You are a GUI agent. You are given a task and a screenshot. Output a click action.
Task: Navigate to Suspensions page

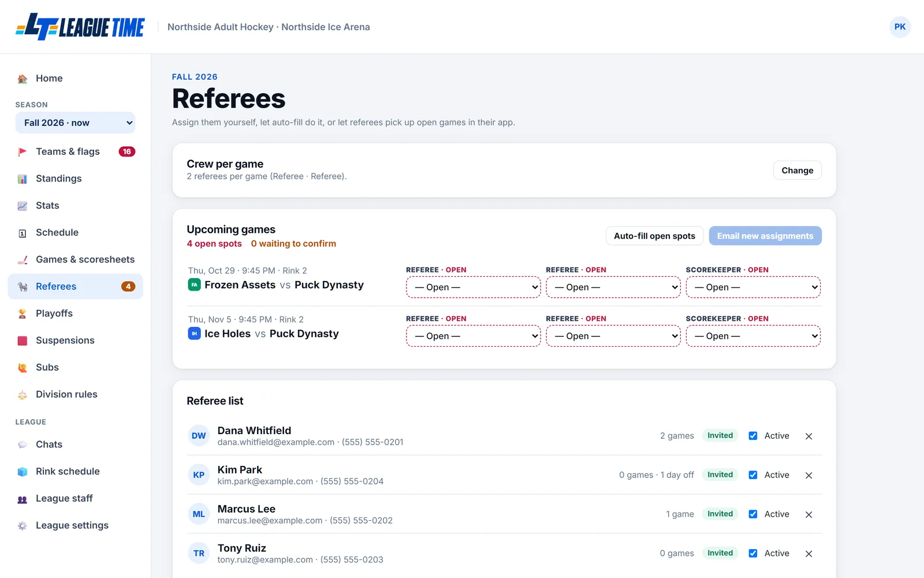(x=75, y=340)
